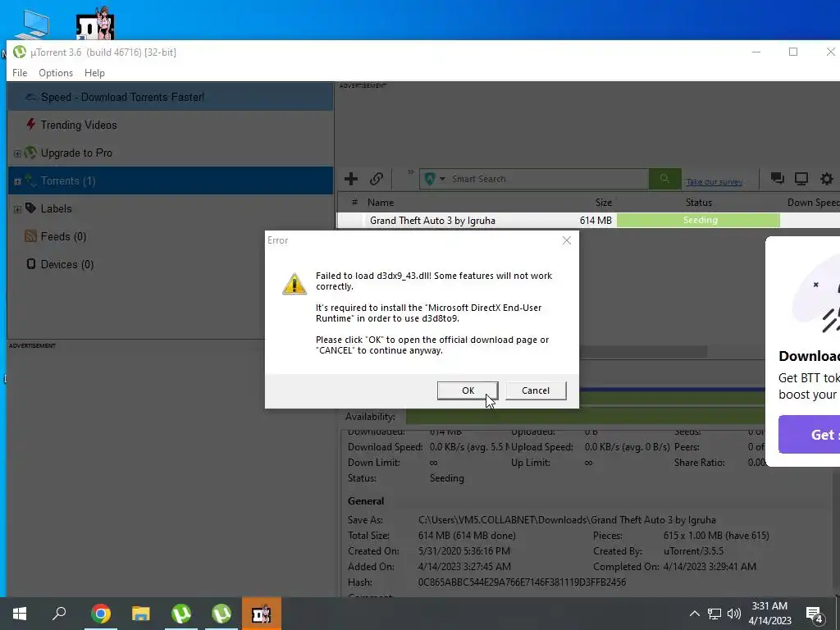Image resolution: width=840 pixels, height=630 pixels.
Task: Expand the Upgrade to Pro node
Action: click(x=17, y=153)
